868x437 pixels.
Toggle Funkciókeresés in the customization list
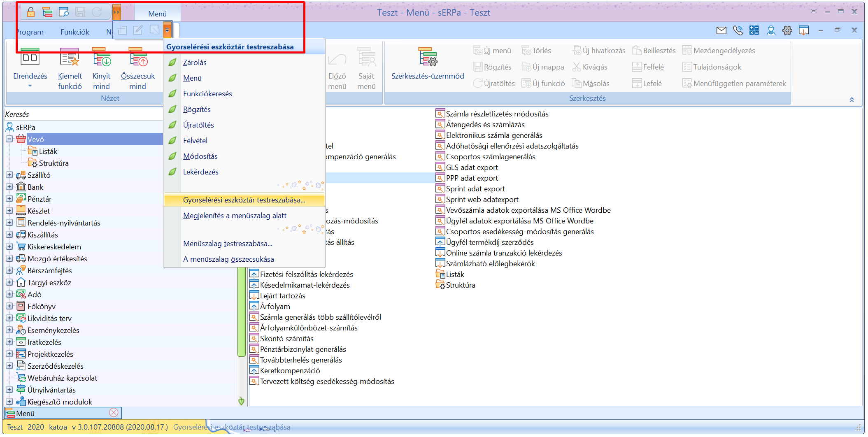244,94
